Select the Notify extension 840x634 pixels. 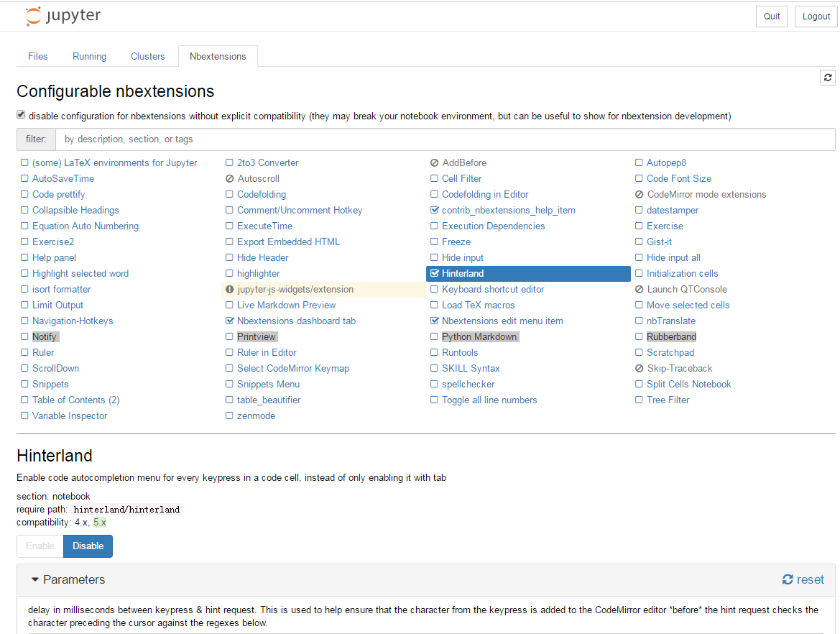click(x=44, y=336)
